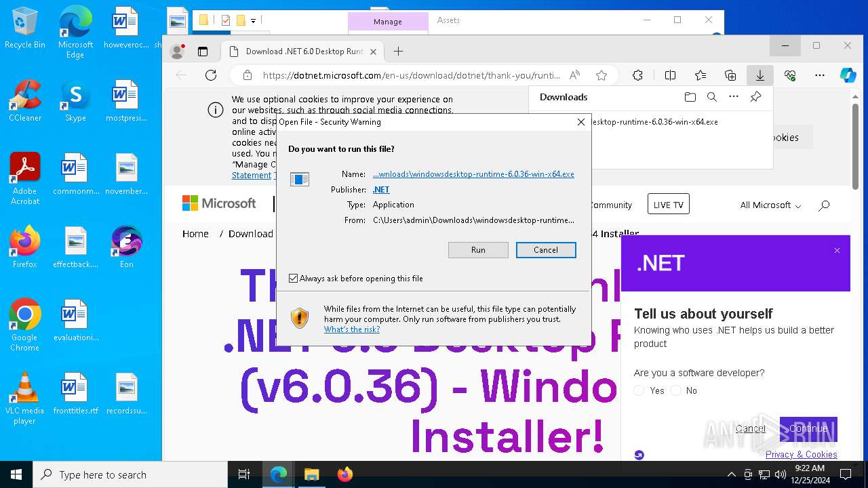Open the Favorites list icon
868x488 pixels.
(x=701, y=75)
